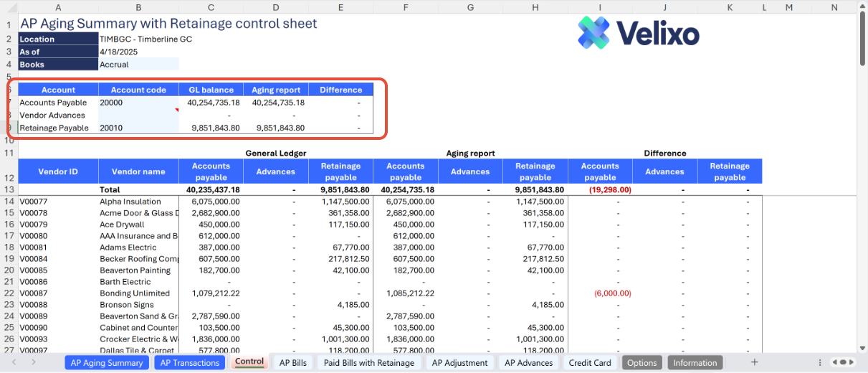Screen dimensions: 868x373
Task: Click vendor name Bronson Signs
Action: click(127, 305)
